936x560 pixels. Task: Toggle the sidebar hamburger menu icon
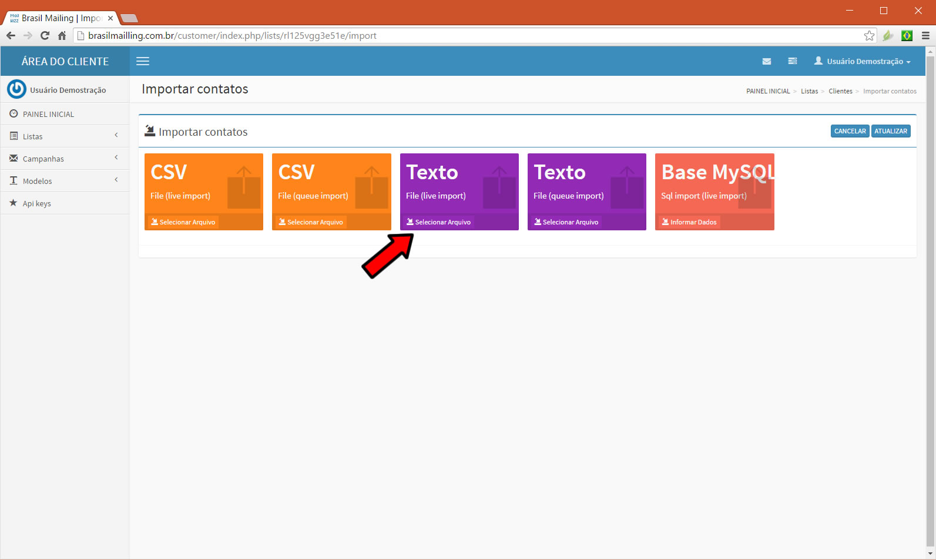click(x=143, y=61)
